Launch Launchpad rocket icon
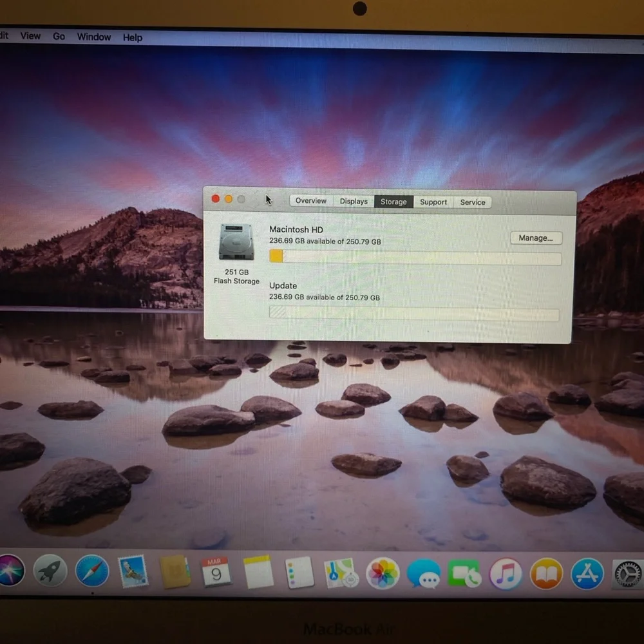 click(x=50, y=571)
